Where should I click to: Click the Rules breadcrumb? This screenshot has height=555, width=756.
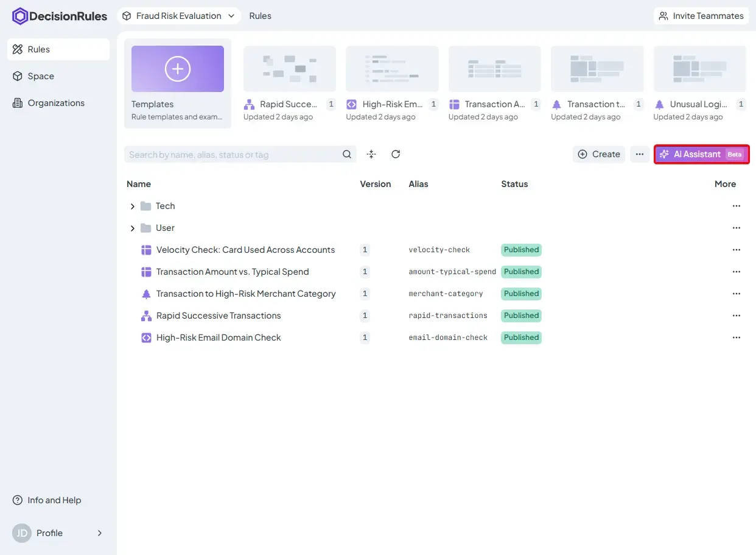click(261, 16)
